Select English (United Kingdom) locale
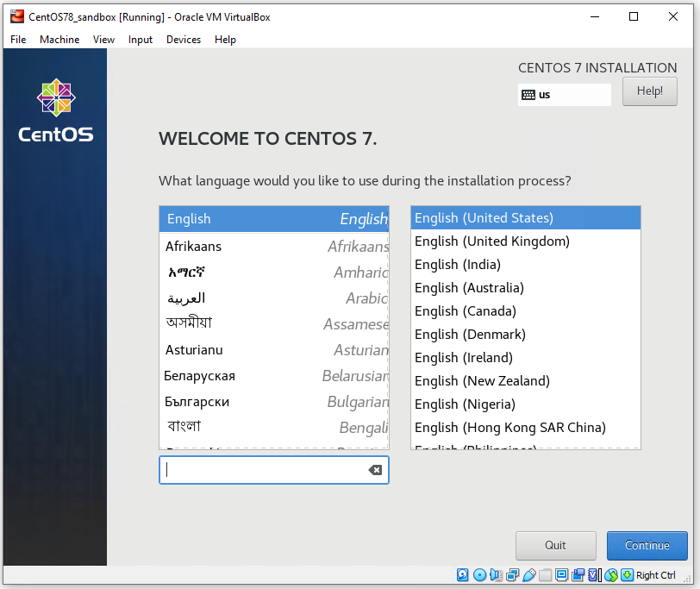The image size is (700, 589). [x=491, y=241]
